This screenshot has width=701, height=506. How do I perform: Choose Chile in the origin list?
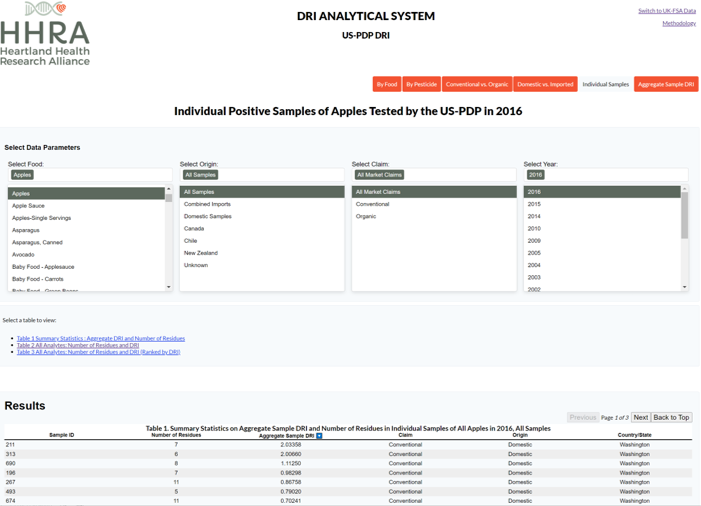[x=262, y=240]
